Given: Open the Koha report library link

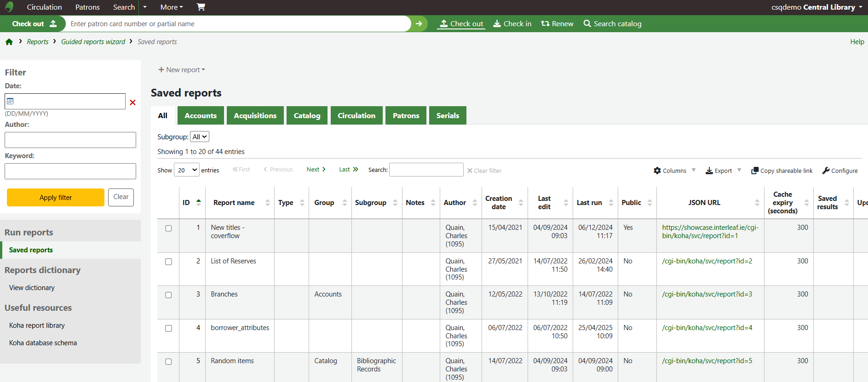Looking at the screenshot, I should [x=37, y=325].
